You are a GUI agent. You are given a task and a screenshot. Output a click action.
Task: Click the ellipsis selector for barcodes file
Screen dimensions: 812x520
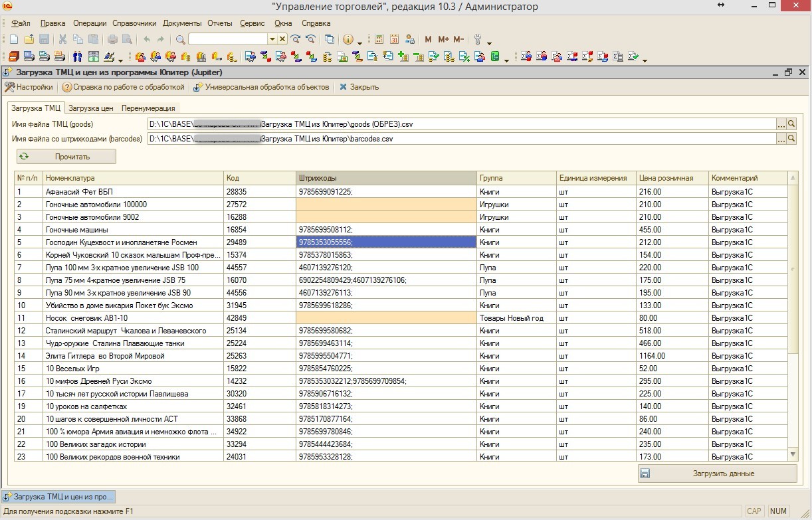(x=781, y=139)
